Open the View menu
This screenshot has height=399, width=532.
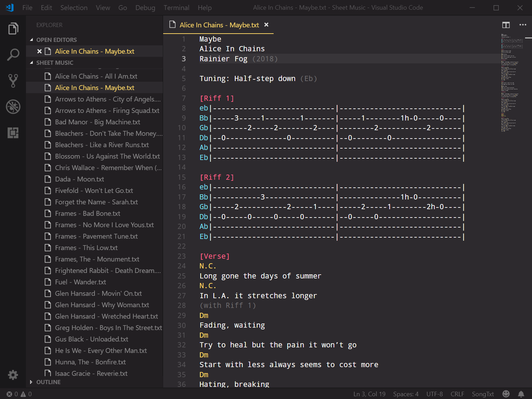[103, 8]
